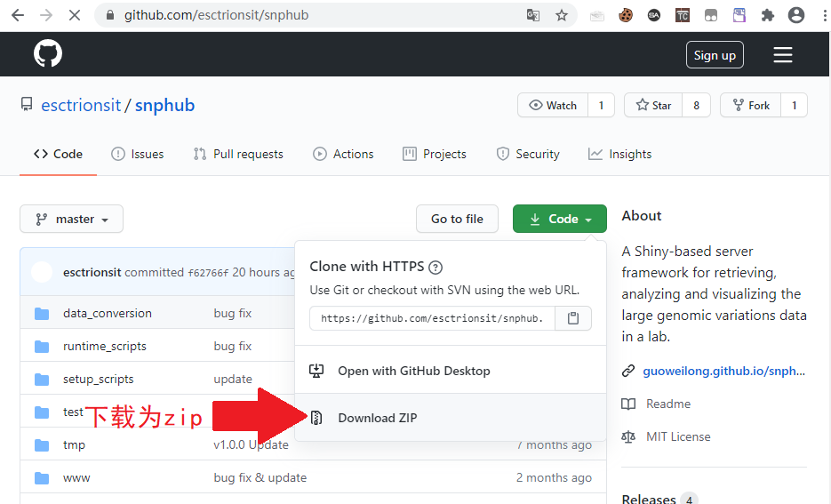Open the forks count 1
831x504 pixels.
(794, 105)
